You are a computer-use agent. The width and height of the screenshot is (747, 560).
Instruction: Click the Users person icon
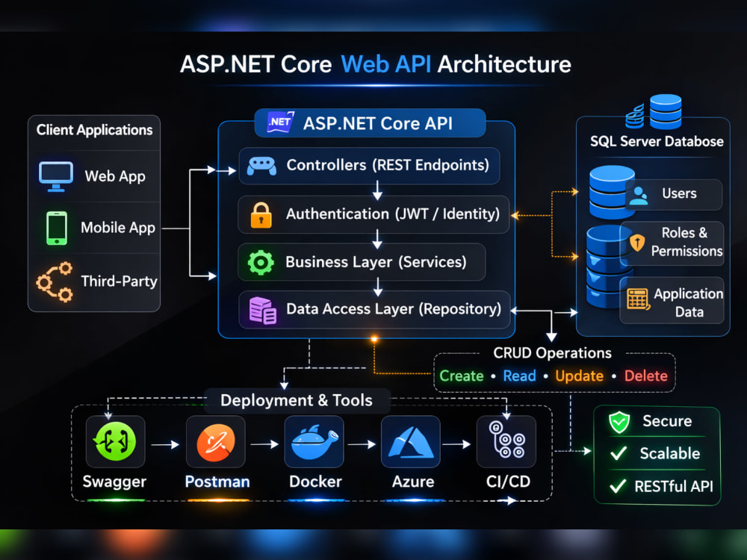(x=639, y=195)
